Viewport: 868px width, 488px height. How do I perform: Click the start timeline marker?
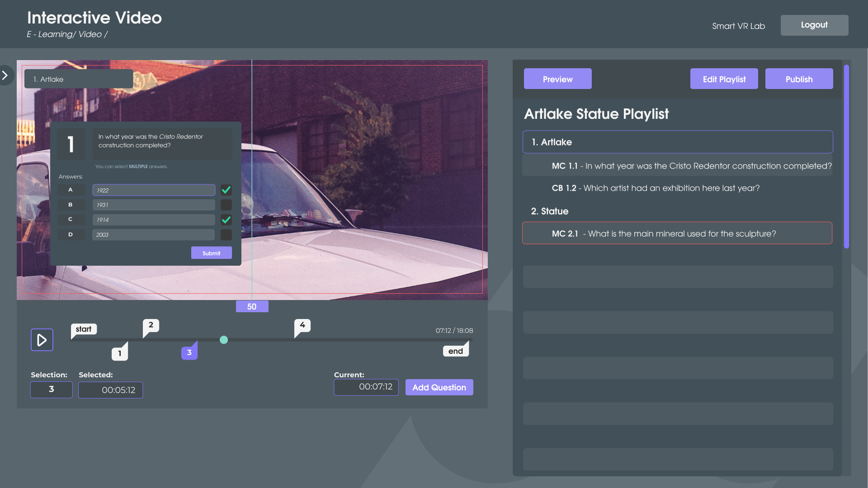click(84, 329)
